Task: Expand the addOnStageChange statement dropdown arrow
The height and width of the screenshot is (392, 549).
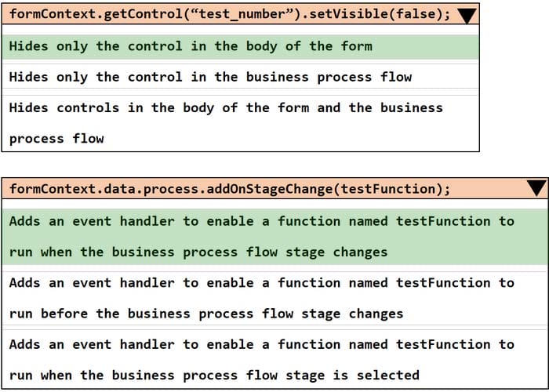Action: point(536,188)
